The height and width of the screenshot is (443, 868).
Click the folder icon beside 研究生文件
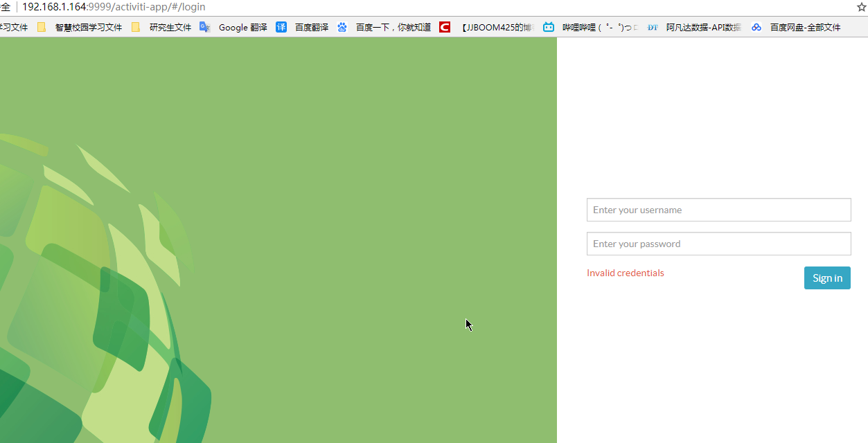(x=136, y=28)
